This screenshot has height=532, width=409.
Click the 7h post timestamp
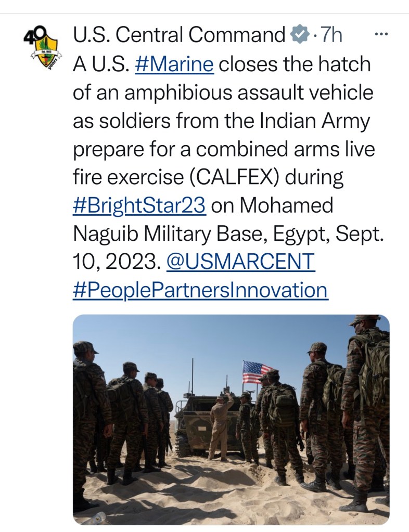click(332, 35)
